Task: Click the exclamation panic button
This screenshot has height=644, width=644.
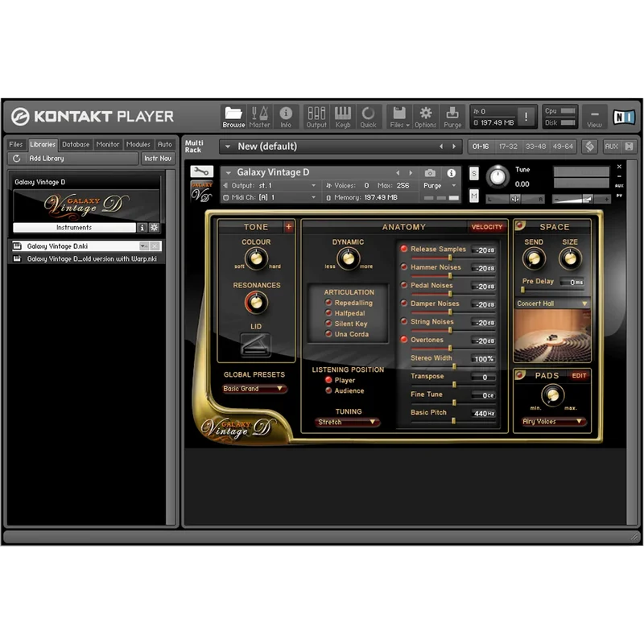Action: coord(526,117)
